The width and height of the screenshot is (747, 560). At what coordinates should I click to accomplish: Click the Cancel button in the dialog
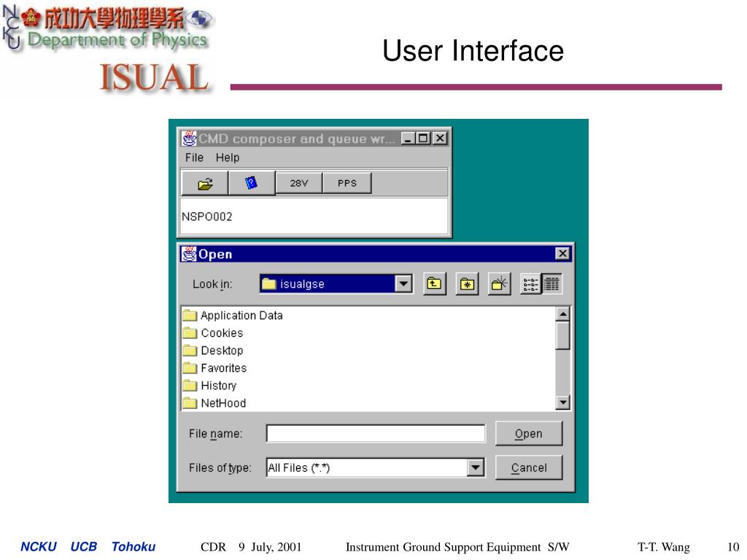(529, 467)
